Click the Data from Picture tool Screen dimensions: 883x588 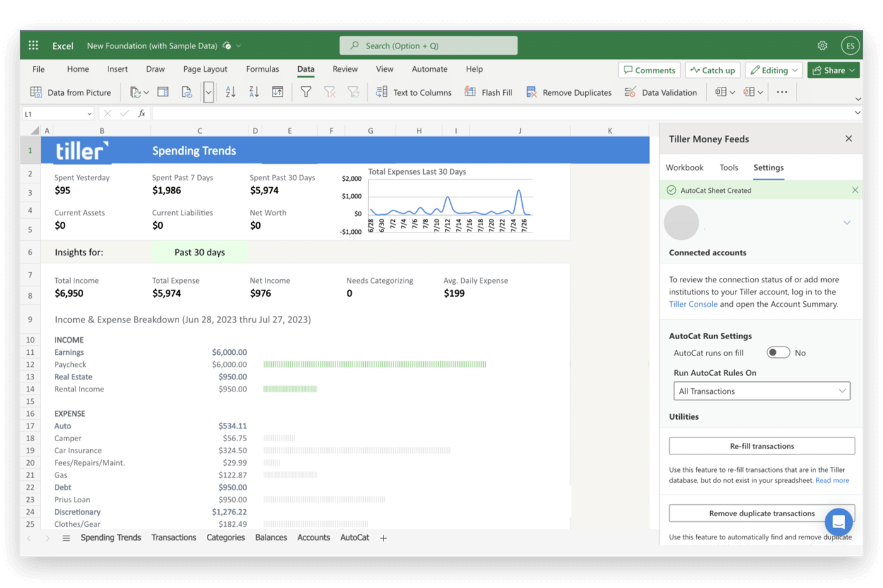pyautogui.click(x=71, y=92)
